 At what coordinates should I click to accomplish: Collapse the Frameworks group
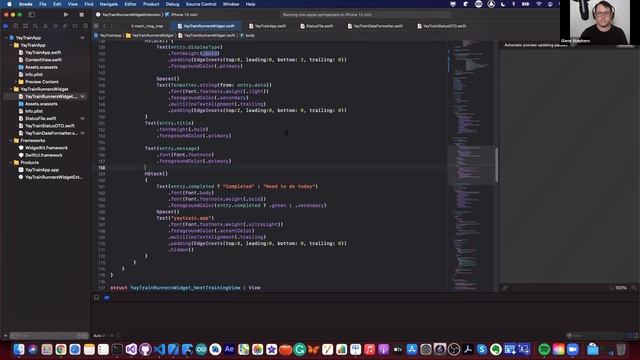pos(11,140)
